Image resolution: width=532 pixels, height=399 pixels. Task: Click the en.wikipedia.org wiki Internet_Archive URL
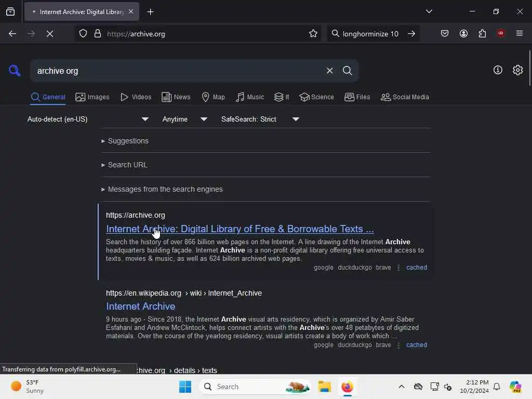tap(183, 293)
